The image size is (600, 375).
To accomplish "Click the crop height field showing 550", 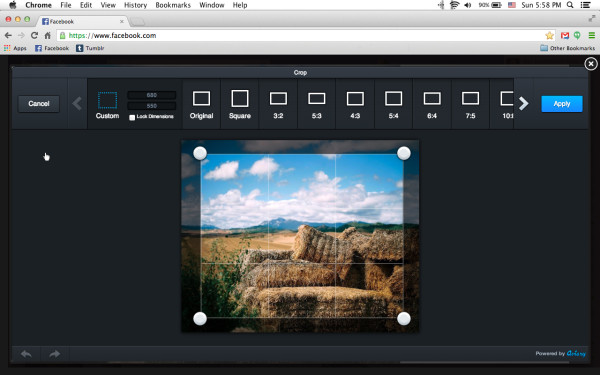I will coord(152,106).
